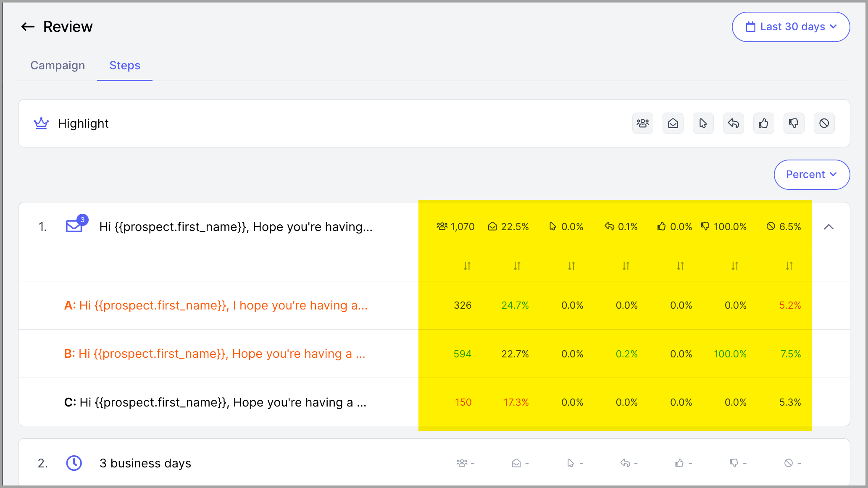Viewport: 868px width, 488px height.
Task: Select the Steps tab
Action: click(125, 66)
